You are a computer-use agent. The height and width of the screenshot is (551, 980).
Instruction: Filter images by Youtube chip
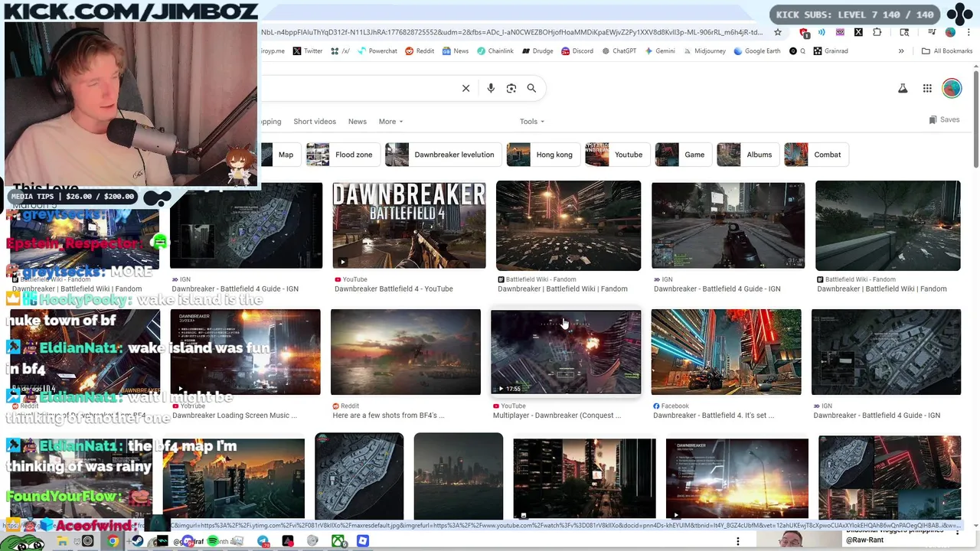(x=616, y=155)
